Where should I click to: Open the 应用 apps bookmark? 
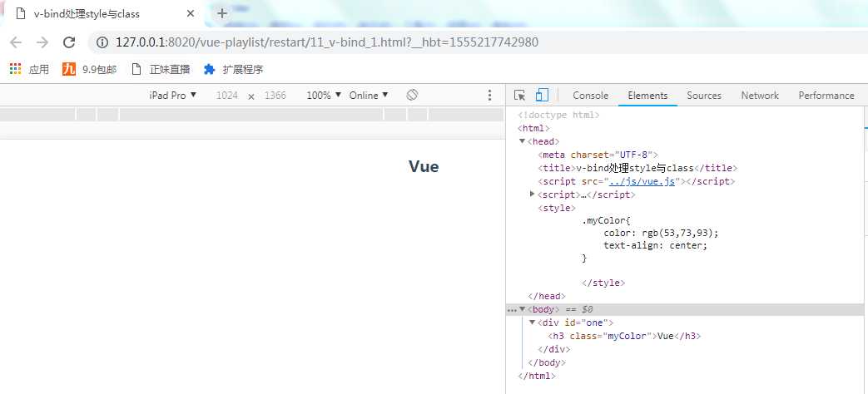tap(30, 69)
